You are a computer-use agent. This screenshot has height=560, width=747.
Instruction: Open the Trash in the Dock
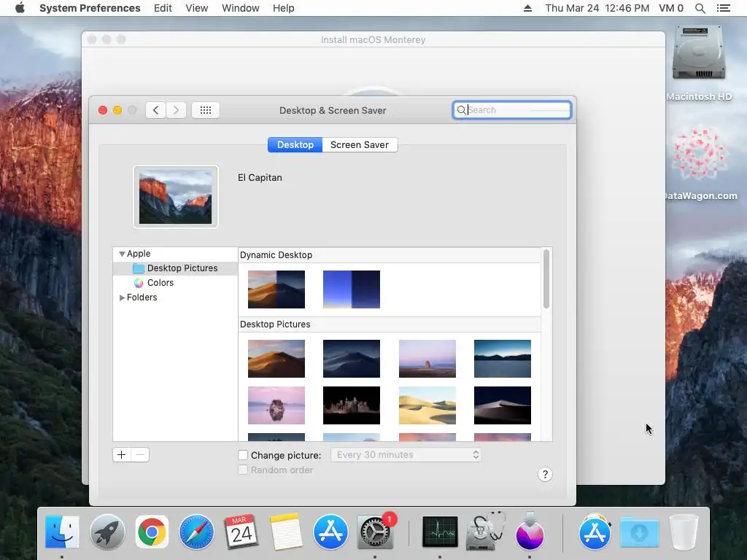[x=684, y=532]
